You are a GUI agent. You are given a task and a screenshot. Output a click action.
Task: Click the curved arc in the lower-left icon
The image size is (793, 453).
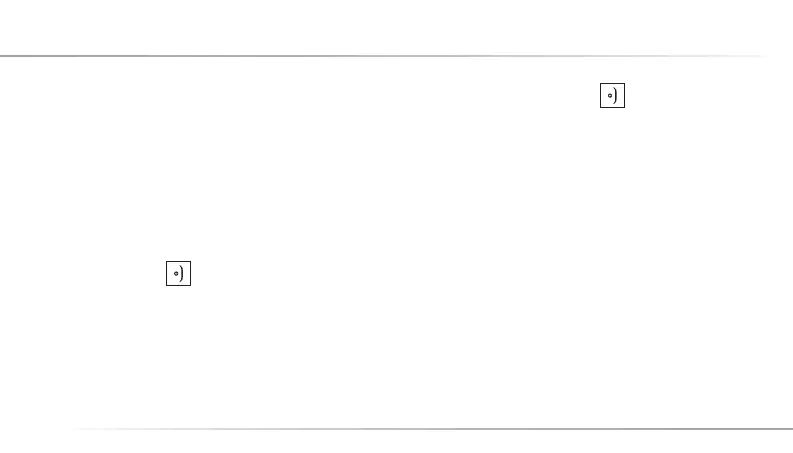click(182, 273)
